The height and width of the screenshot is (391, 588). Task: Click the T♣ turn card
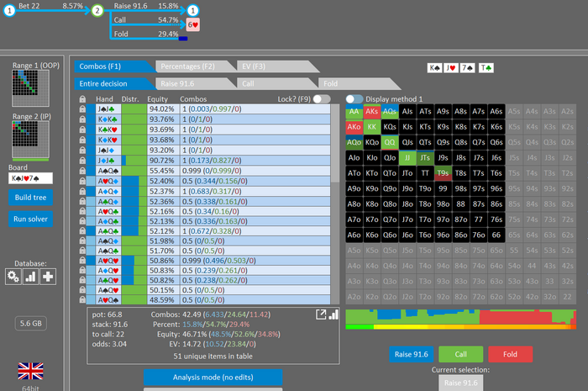click(486, 68)
